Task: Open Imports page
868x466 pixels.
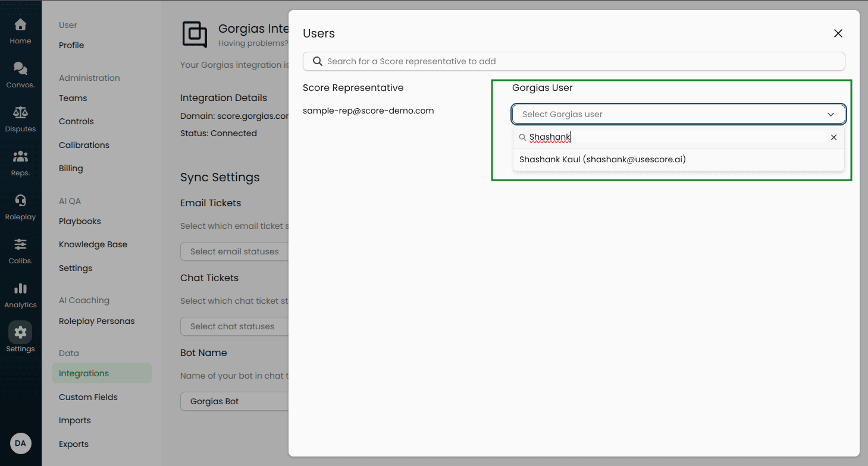Action: [75, 420]
